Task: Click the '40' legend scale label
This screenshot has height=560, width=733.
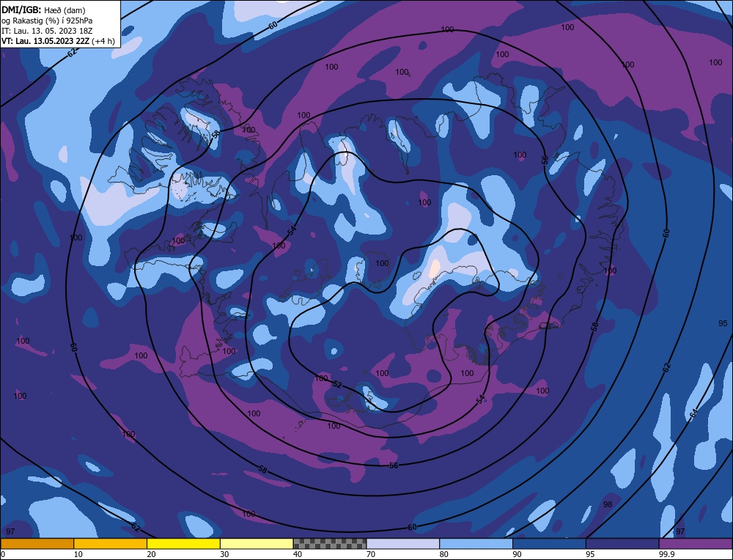Action: click(x=298, y=554)
